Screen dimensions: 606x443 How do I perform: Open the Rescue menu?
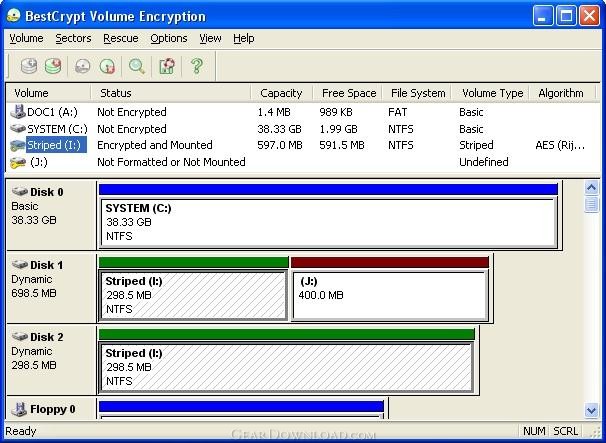coord(121,38)
